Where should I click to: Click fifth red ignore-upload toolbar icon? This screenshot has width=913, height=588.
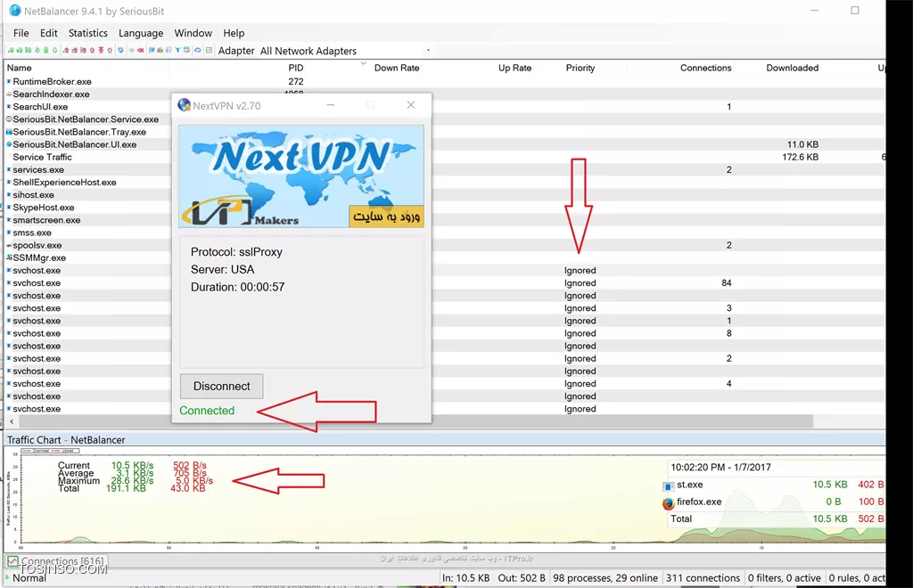coord(101,50)
